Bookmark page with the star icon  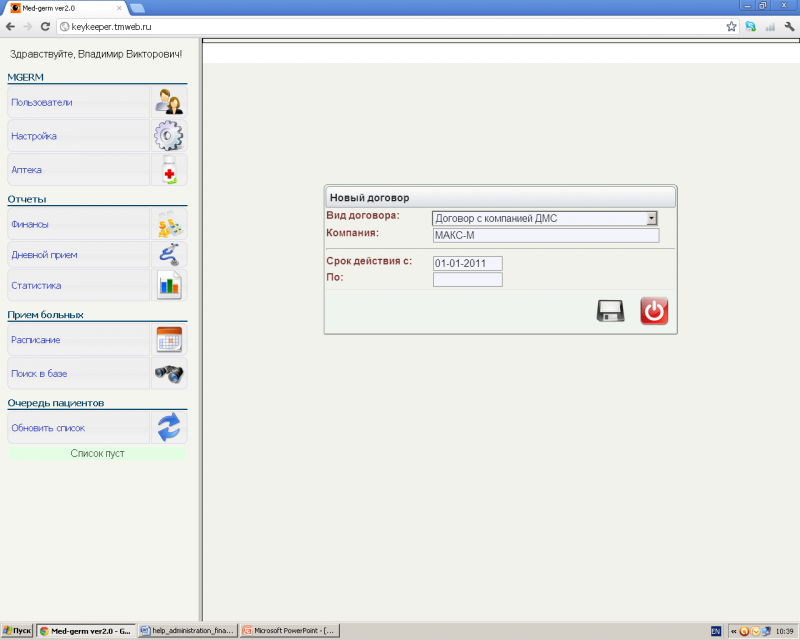point(731,26)
